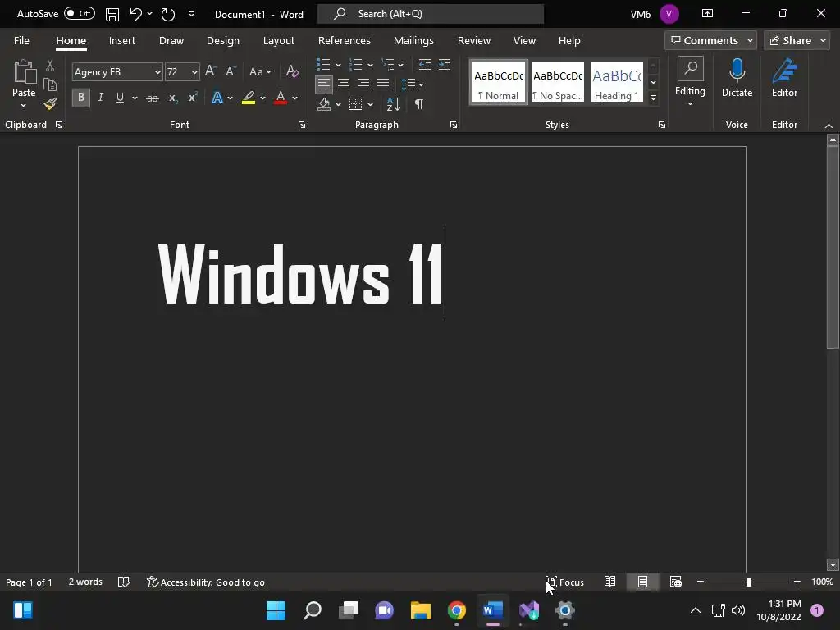Decrease indent of paragraph

[x=425, y=65]
